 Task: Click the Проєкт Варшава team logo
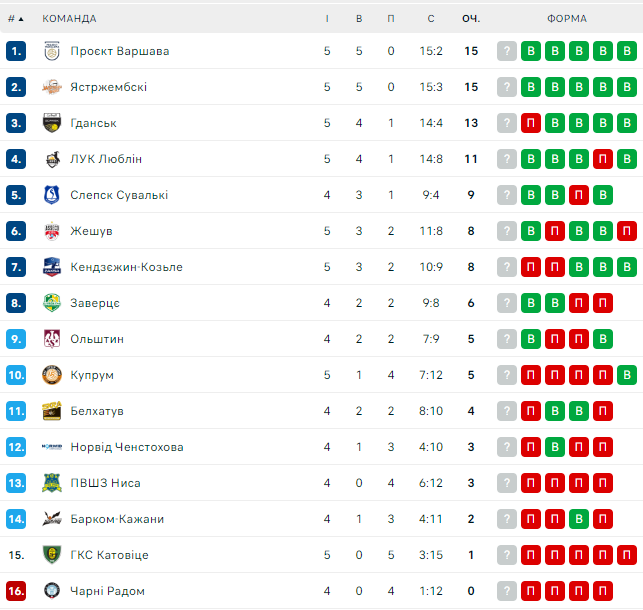[x=52, y=51]
